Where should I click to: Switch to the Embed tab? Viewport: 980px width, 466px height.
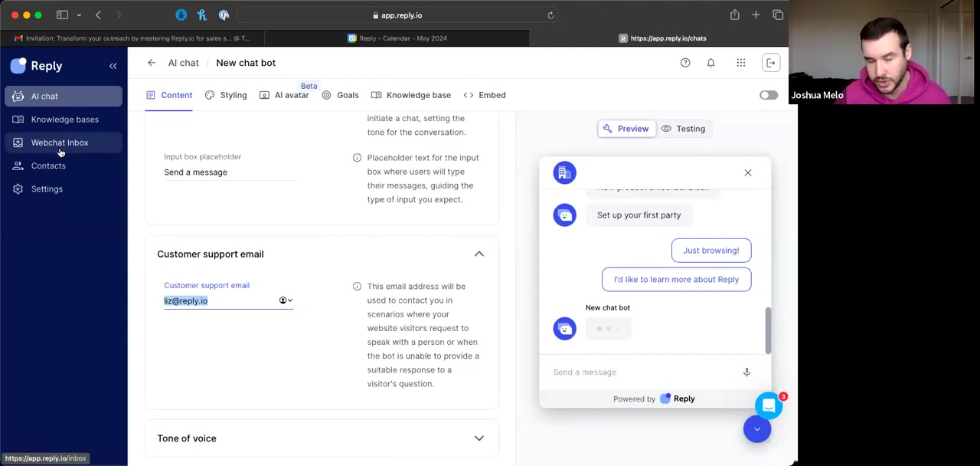[x=485, y=95]
